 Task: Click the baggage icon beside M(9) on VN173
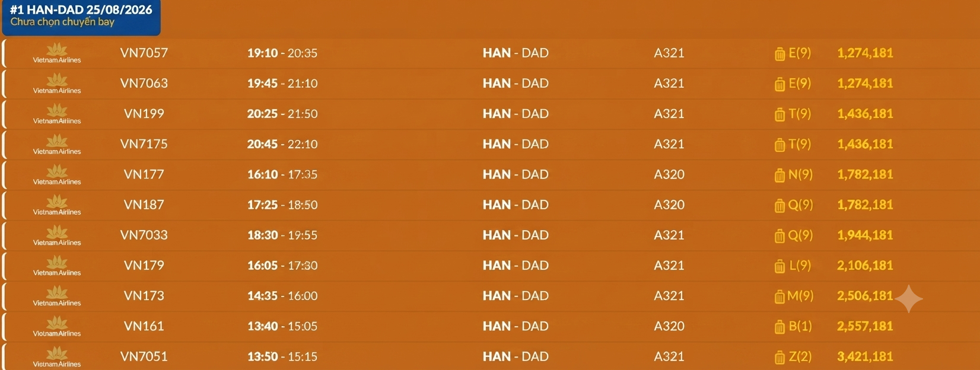coord(779,296)
